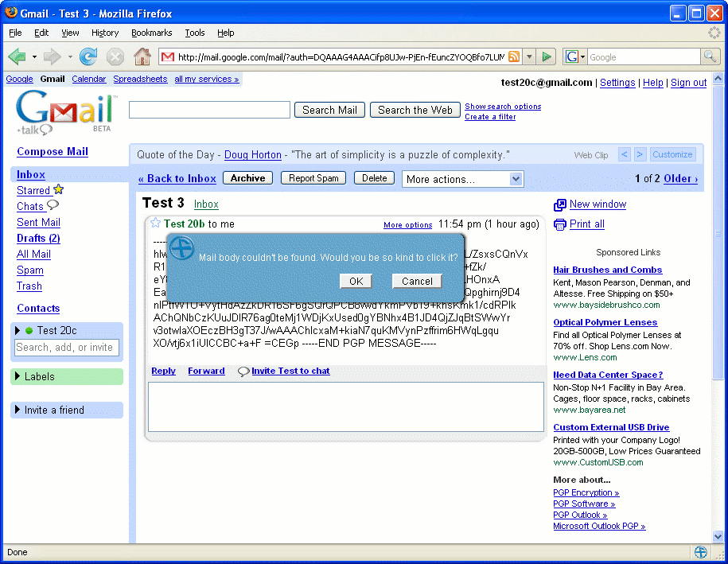Open the Tools menu
Viewport: 728px width, 564px height.
195,33
